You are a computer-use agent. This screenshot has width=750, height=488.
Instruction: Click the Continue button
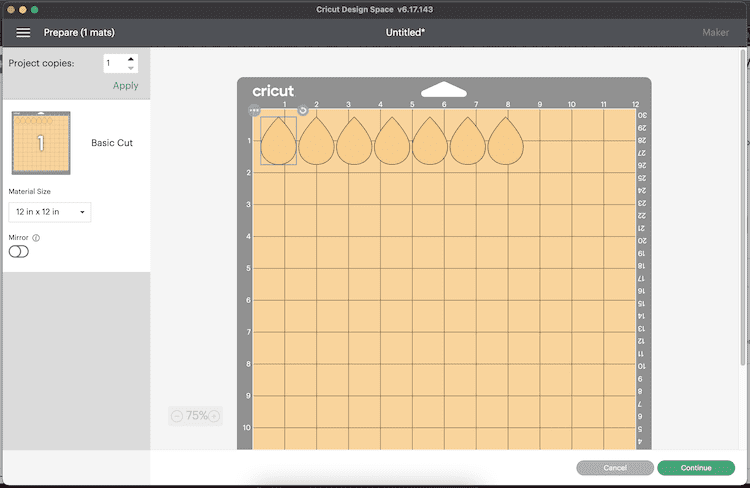click(x=696, y=468)
